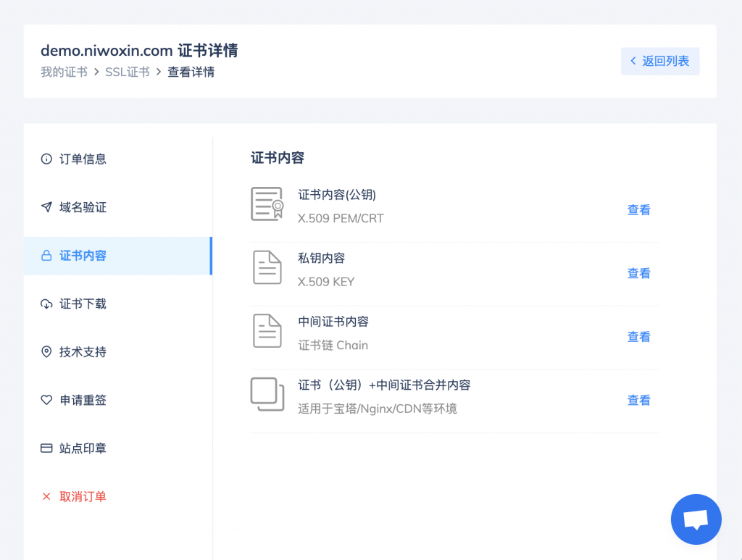Open the 订单信息 sidebar section
742x560 pixels.
(x=83, y=159)
